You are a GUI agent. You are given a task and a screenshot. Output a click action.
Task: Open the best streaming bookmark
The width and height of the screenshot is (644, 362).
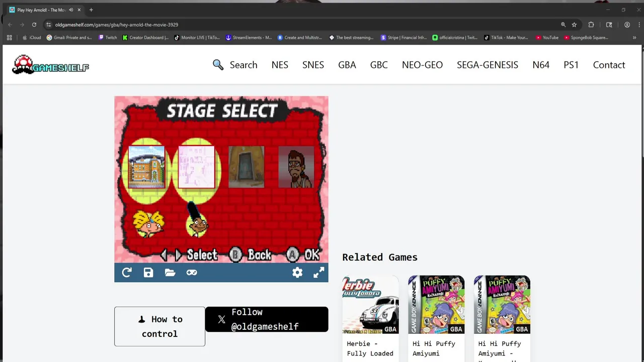point(352,38)
